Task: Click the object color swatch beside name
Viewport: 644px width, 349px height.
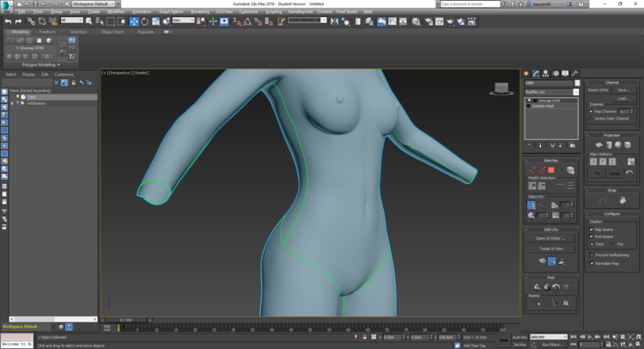Action: (x=577, y=83)
